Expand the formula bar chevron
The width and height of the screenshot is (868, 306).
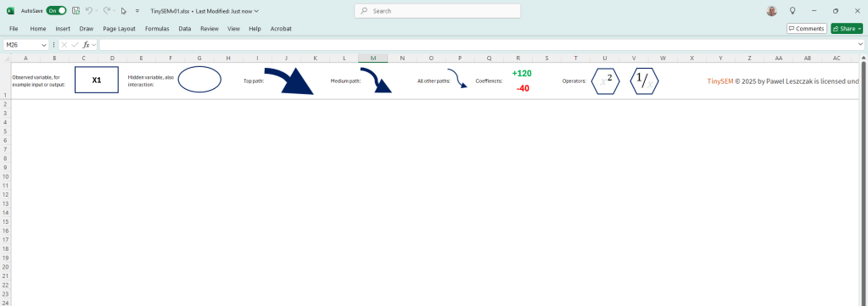(860, 45)
